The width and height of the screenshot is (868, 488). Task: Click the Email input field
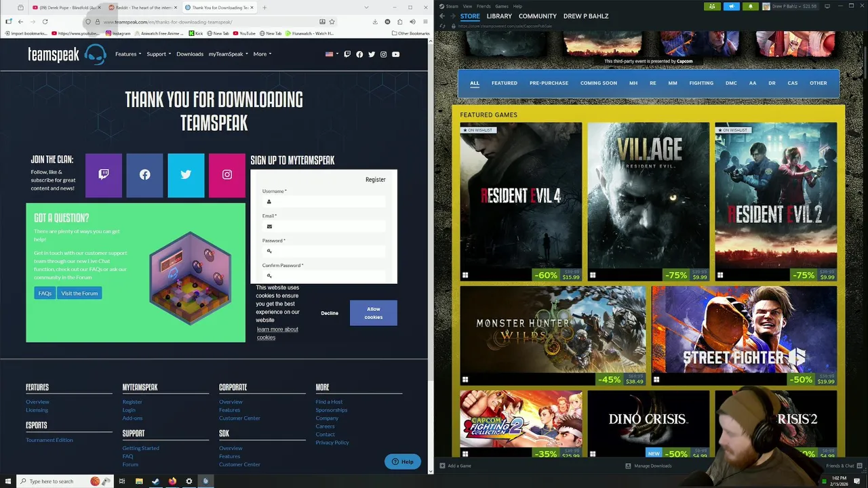coord(324,226)
